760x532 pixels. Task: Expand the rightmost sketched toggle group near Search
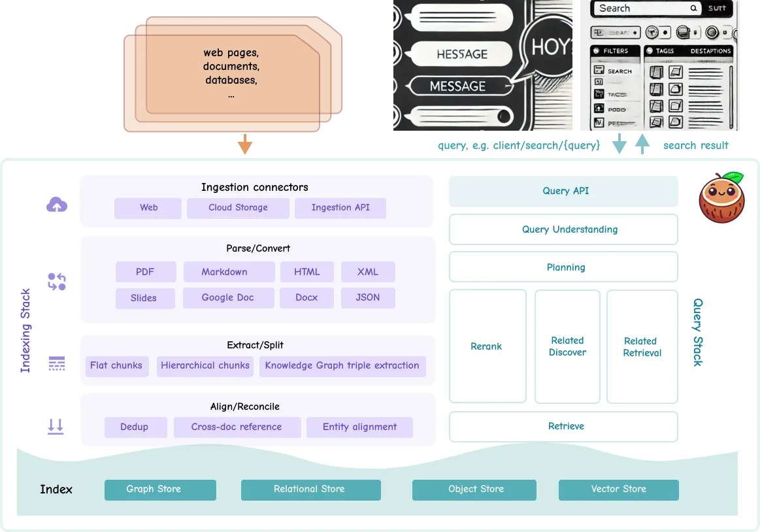point(724,33)
